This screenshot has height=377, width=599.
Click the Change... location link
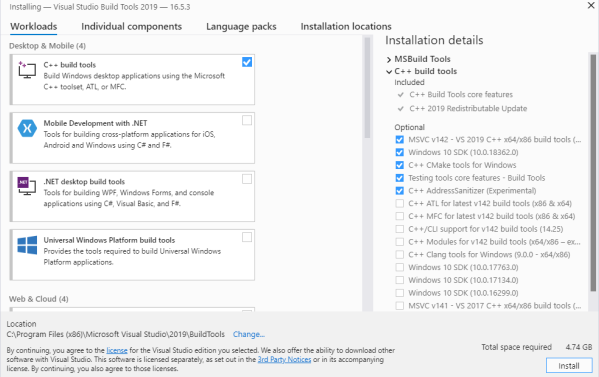pyautogui.click(x=249, y=334)
